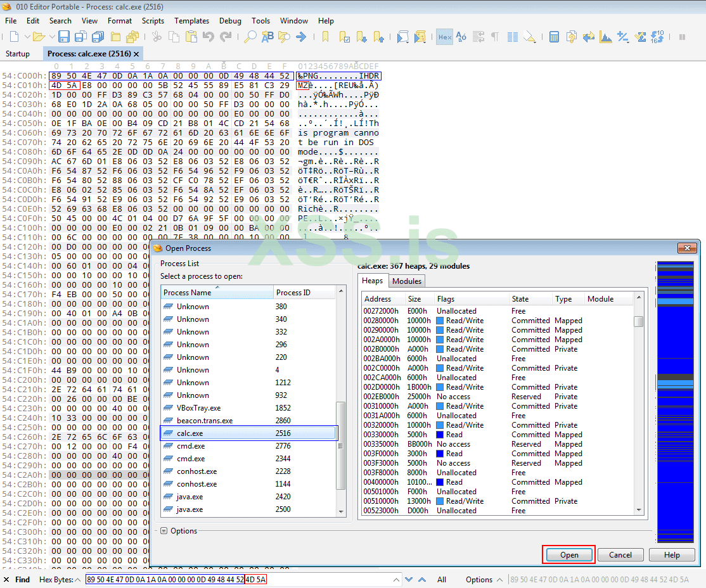The height and width of the screenshot is (588, 706).
Task: Switch to the Modules tab
Action: pos(406,281)
